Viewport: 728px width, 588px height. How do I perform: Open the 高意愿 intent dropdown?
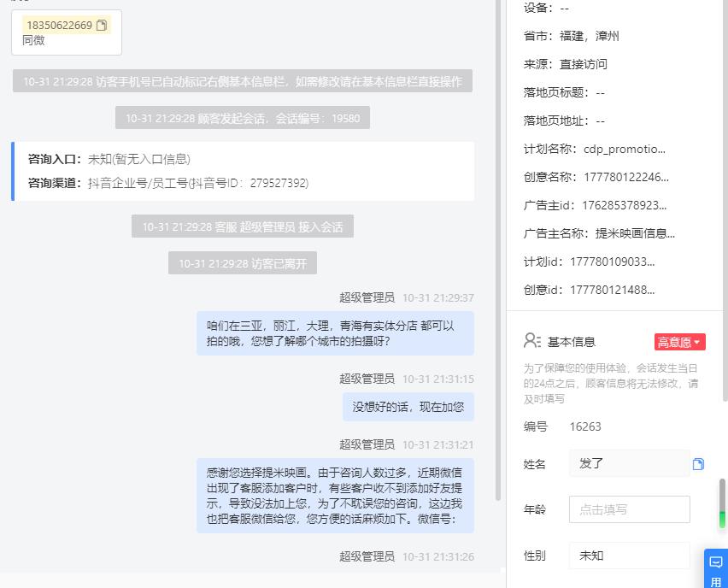click(x=679, y=342)
